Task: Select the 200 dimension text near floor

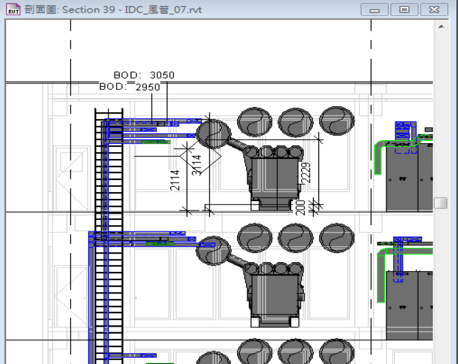Action: click(x=301, y=207)
